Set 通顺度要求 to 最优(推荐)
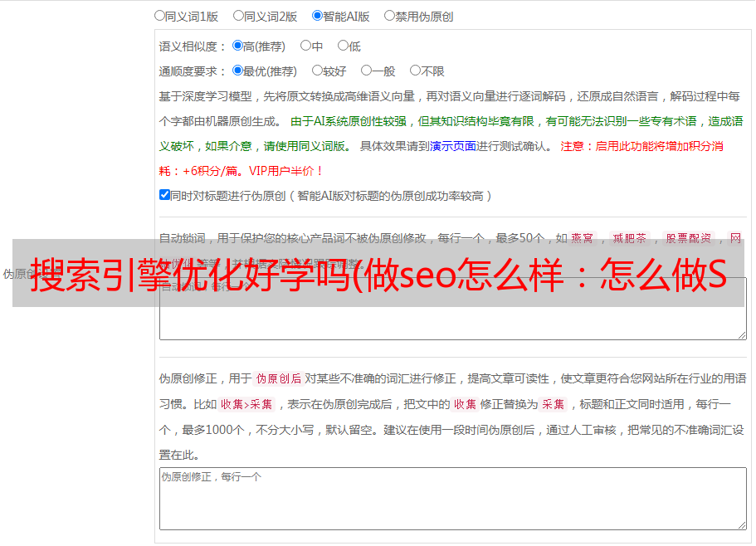Viewport: 756px width, 546px height. click(237, 71)
